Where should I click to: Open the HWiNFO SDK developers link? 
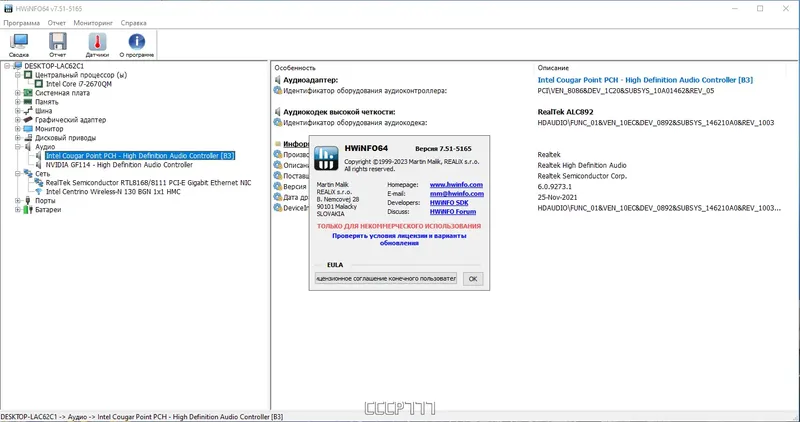click(x=449, y=203)
